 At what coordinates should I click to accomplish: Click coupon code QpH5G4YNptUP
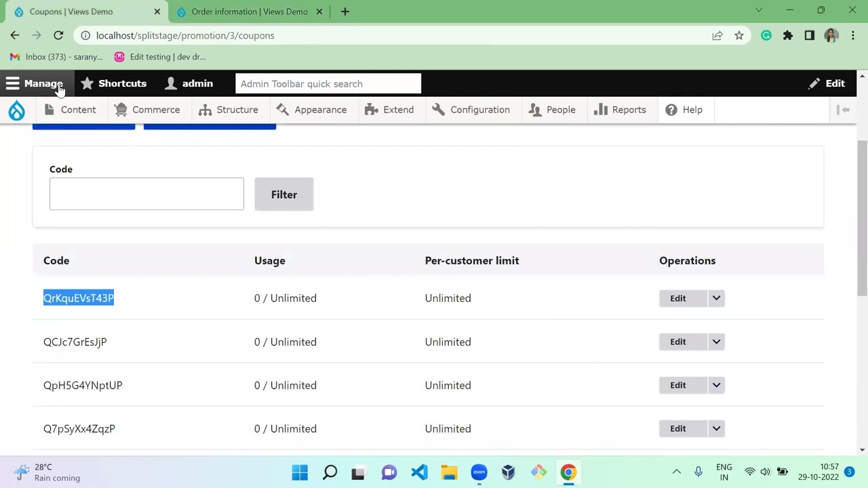click(x=83, y=385)
